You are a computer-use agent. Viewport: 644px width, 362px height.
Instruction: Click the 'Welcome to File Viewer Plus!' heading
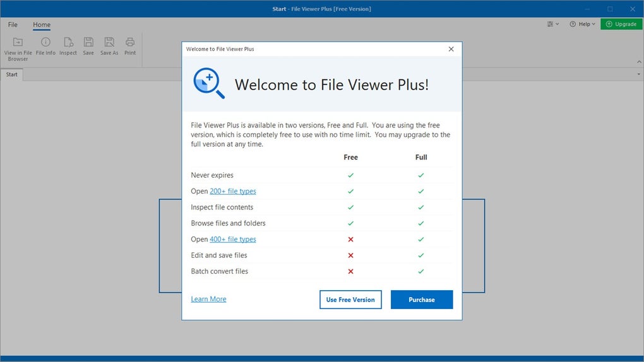(x=332, y=85)
